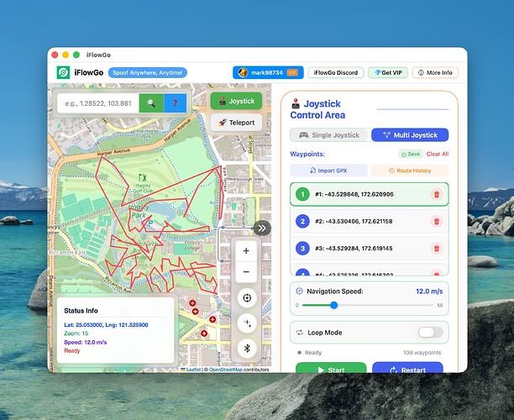Select the Single Joystick tab
514x420 pixels.
329,135
